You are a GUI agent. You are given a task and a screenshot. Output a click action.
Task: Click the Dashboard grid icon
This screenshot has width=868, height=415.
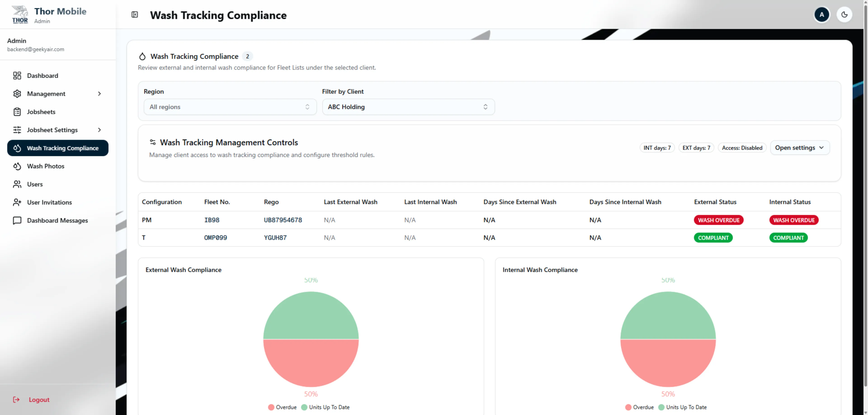tap(17, 76)
